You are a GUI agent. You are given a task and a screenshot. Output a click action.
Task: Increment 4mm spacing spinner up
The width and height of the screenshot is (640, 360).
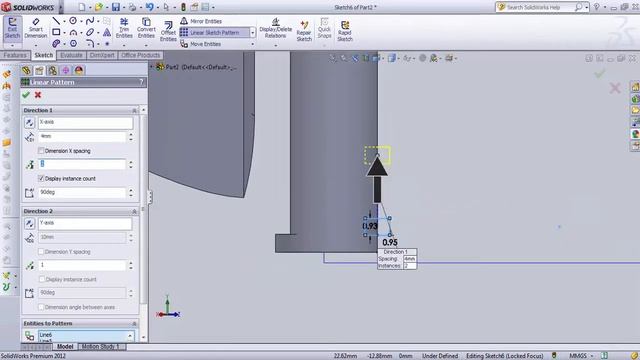(131, 134)
